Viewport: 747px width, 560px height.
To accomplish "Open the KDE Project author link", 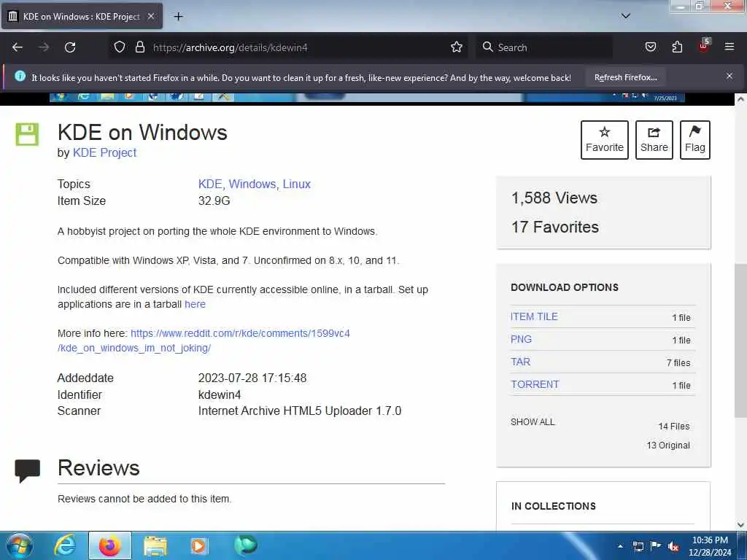I will (104, 153).
